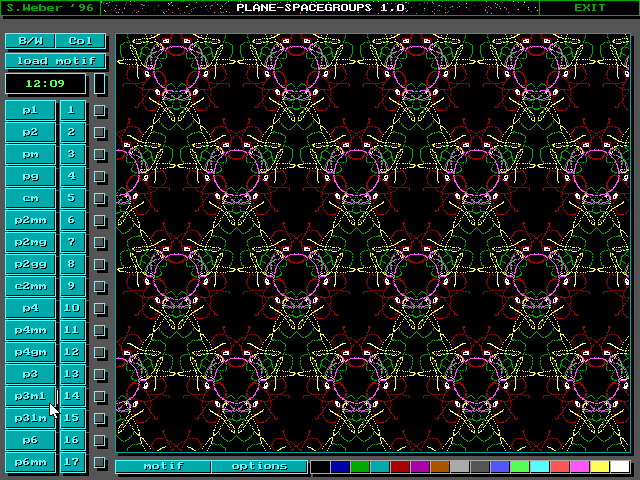Select plane group p2mg
Screen dimensions: 640x480
(30, 242)
